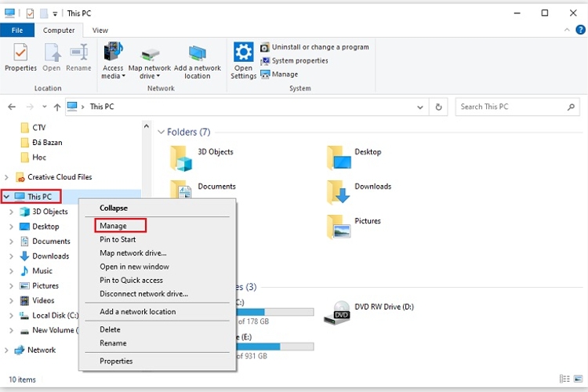Choose Delete in the context menu
Viewport: 588px width, 392px height.
pos(110,330)
